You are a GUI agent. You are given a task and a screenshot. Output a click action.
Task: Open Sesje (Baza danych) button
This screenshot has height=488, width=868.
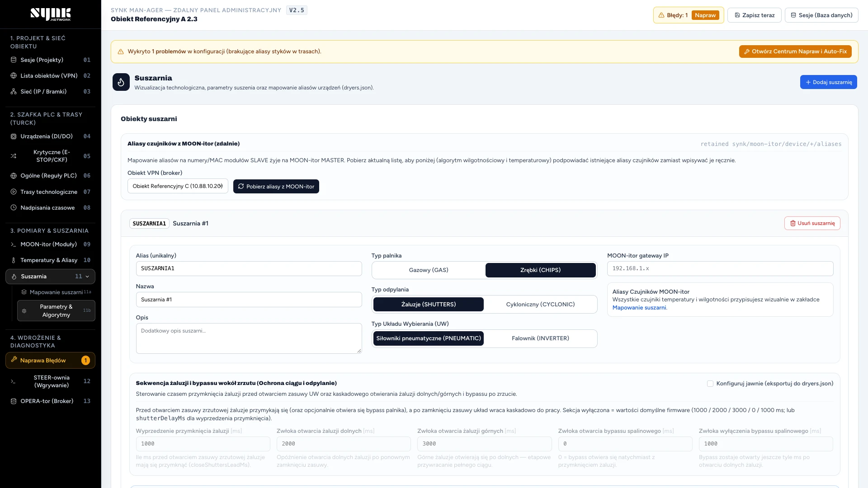coord(821,15)
